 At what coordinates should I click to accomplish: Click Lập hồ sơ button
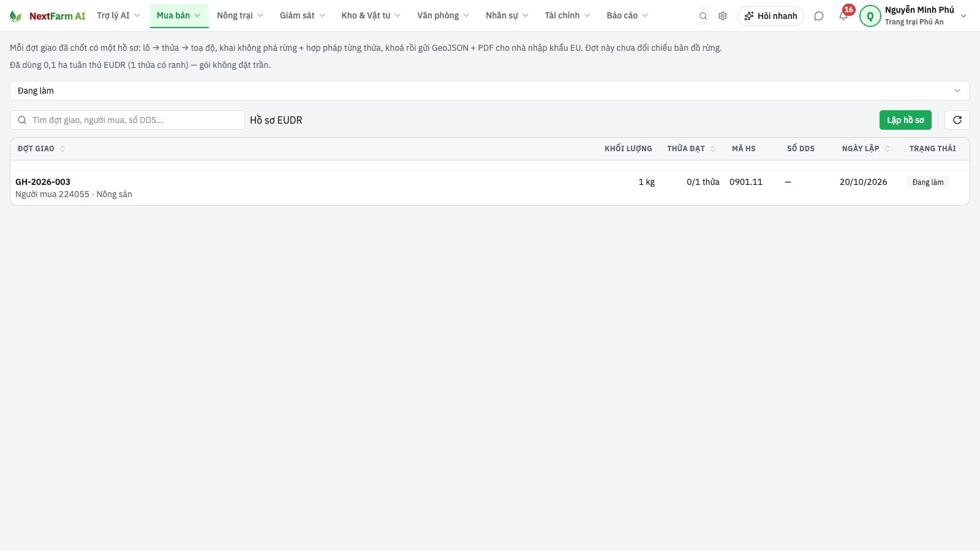pyautogui.click(x=905, y=120)
